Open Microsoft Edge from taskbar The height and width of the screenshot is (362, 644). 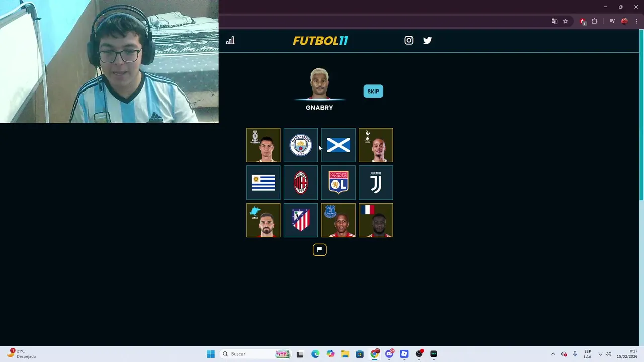(315, 354)
